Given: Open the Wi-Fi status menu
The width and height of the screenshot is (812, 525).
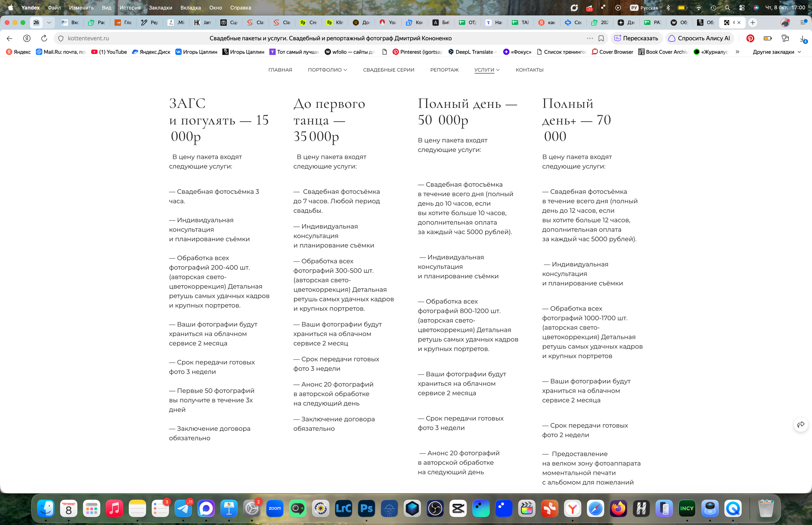Looking at the screenshot, I should point(698,8).
